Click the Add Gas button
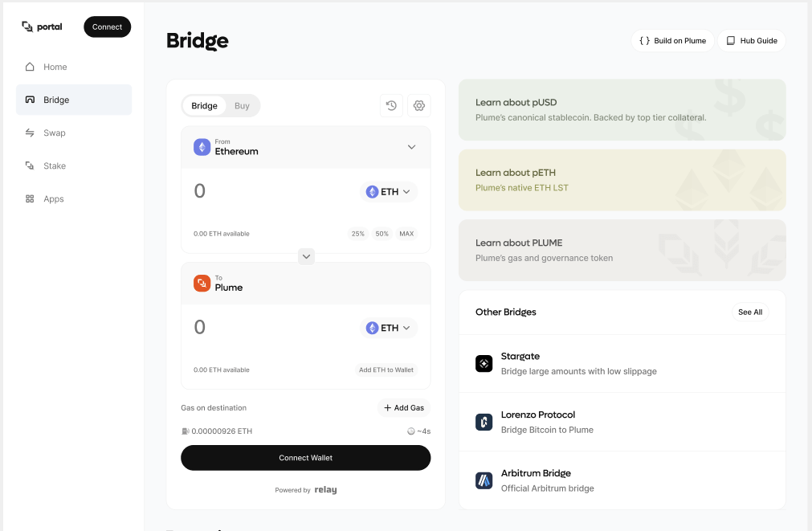 tap(403, 408)
